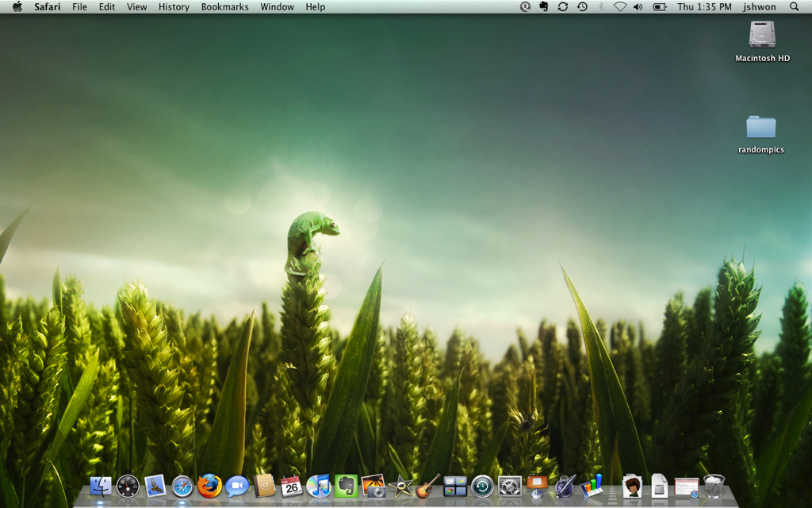Image resolution: width=812 pixels, height=508 pixels.
Task: Open the disk image document stack in dock
Action: (x=659, y=487)
